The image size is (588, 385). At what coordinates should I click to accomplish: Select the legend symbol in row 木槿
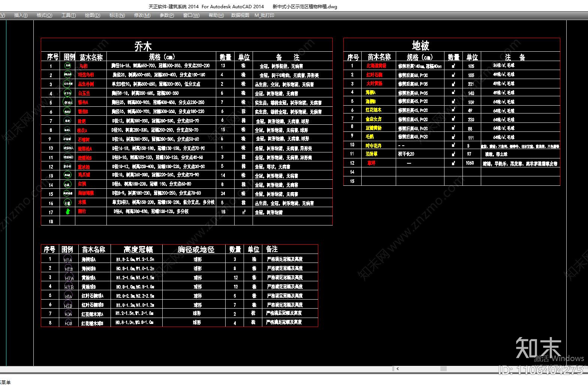[x=67, y=203]
